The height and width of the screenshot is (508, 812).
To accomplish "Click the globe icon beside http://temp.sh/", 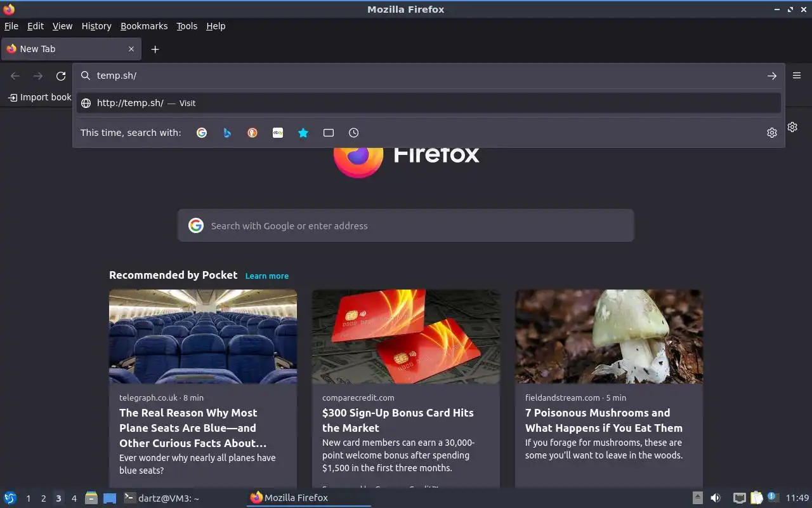I will pyautogui.click(x=86, y=103).
